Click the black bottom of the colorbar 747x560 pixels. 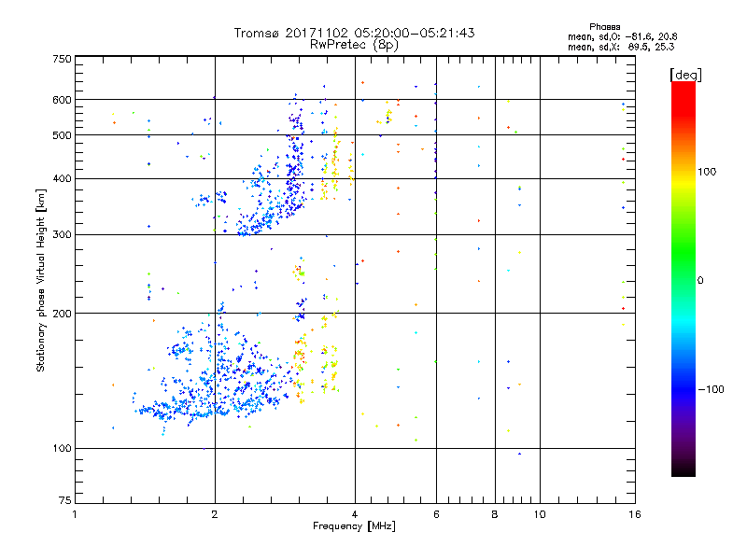click(684, 469)
